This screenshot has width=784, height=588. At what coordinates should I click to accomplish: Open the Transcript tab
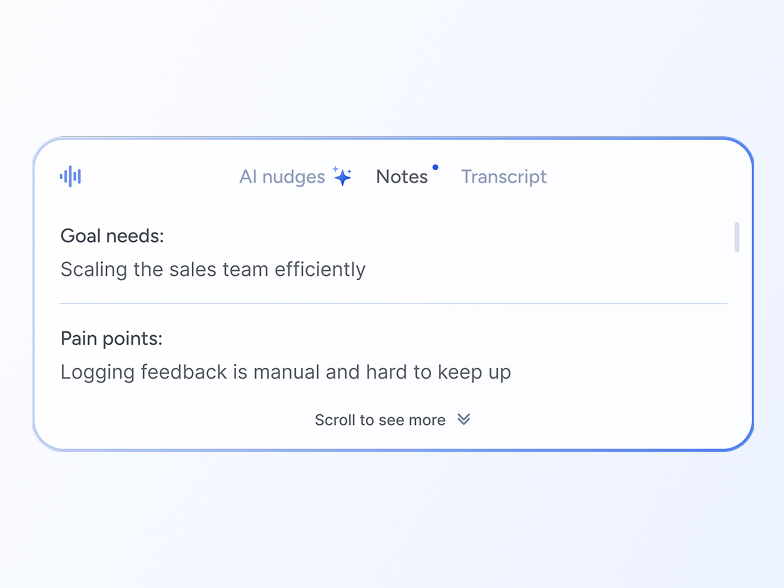click(x=504, y=177)
